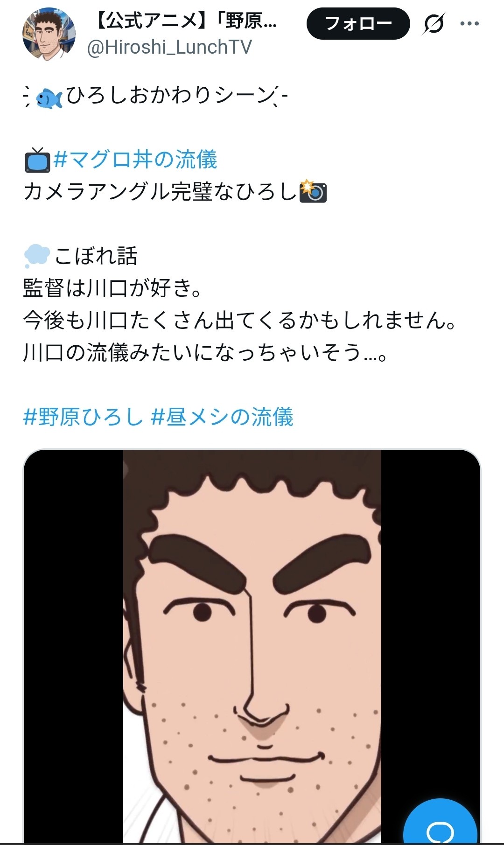This screenshot has height=845, width=504.
Task: Tap the TV emoji before the hashtag
Action: coord(37,160)
